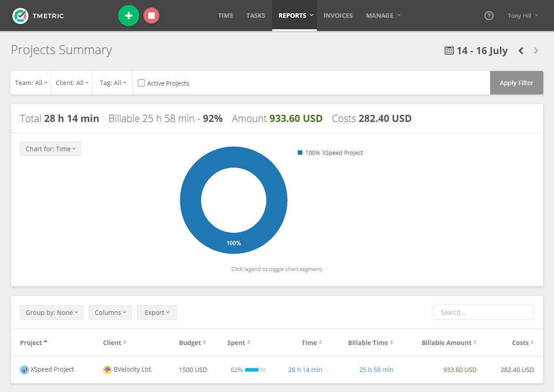Open the help question mark icon
The image size is (554, 392).
point(489,16)
